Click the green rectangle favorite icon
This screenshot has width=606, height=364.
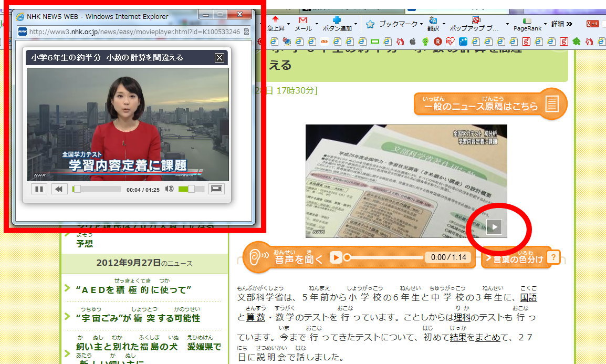(374, 41)
